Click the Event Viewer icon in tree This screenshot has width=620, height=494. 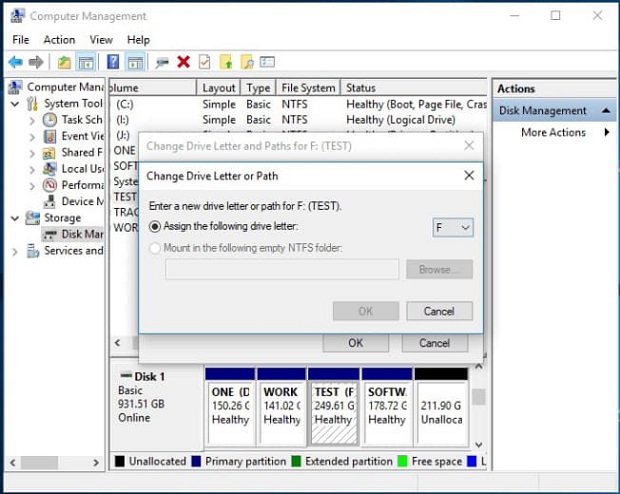(x=50, y=136)
